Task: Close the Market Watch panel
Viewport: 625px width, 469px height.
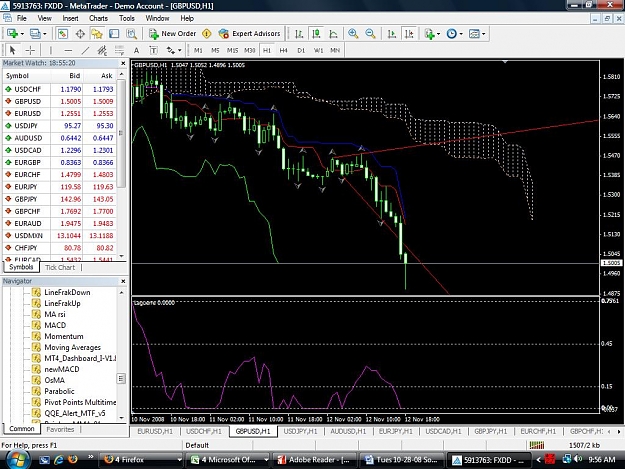Action: pyautogui.click(x=123, y=63)
